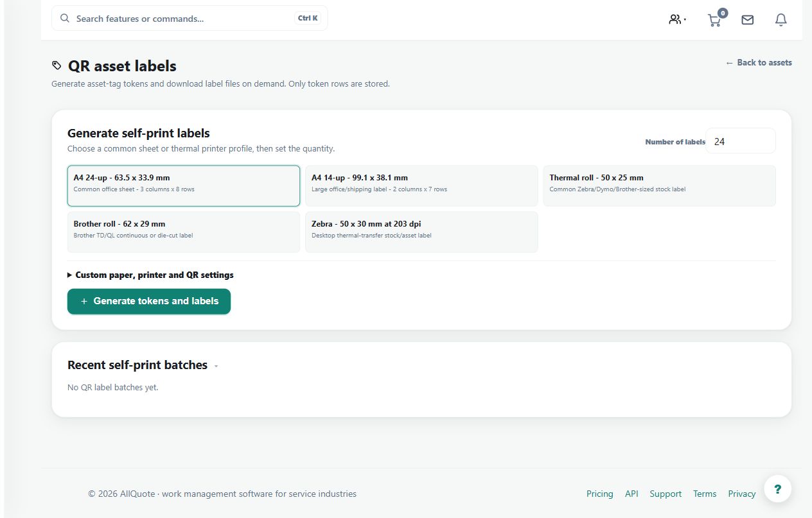Select Brother roll 62 x 29 mm profile
Viewport: 812px width, 518px height.
pyautogui.click(x=184, y=232)
